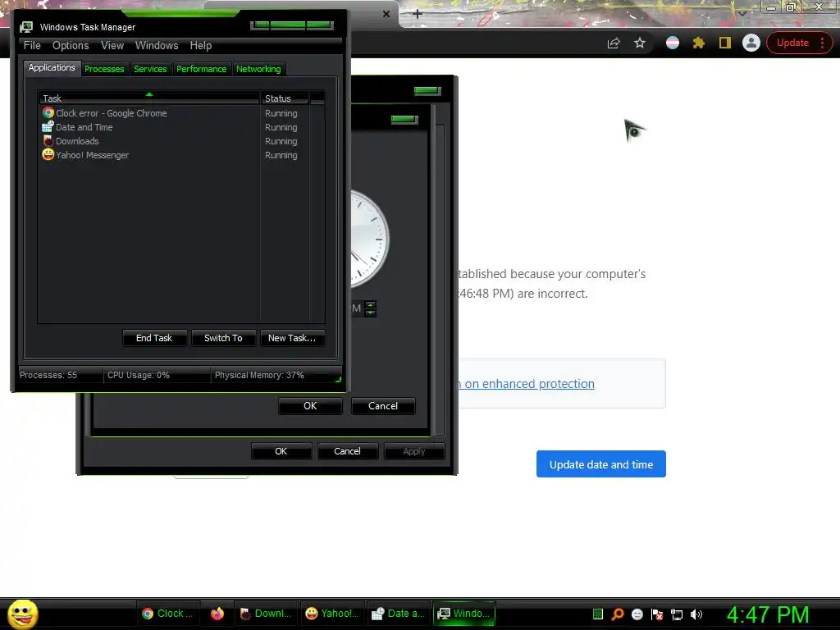Switch to Clock Chrome taskbar button
The width and height of the screenshot is (840, 630).
pyautogui.click(x=167, y=614)
